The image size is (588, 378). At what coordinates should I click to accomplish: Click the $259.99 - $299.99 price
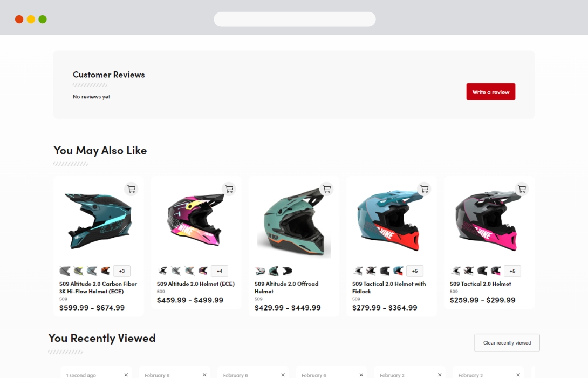click(483, 300)
